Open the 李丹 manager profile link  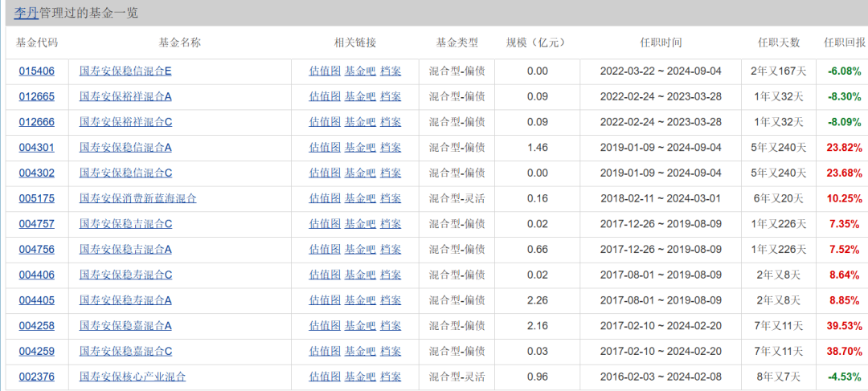26,13
